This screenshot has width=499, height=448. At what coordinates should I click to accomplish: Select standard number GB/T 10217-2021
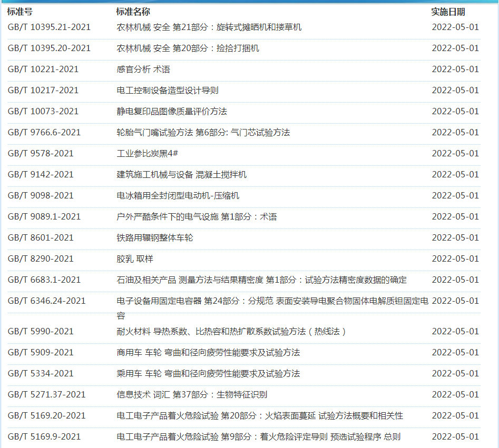coord(43,90)
